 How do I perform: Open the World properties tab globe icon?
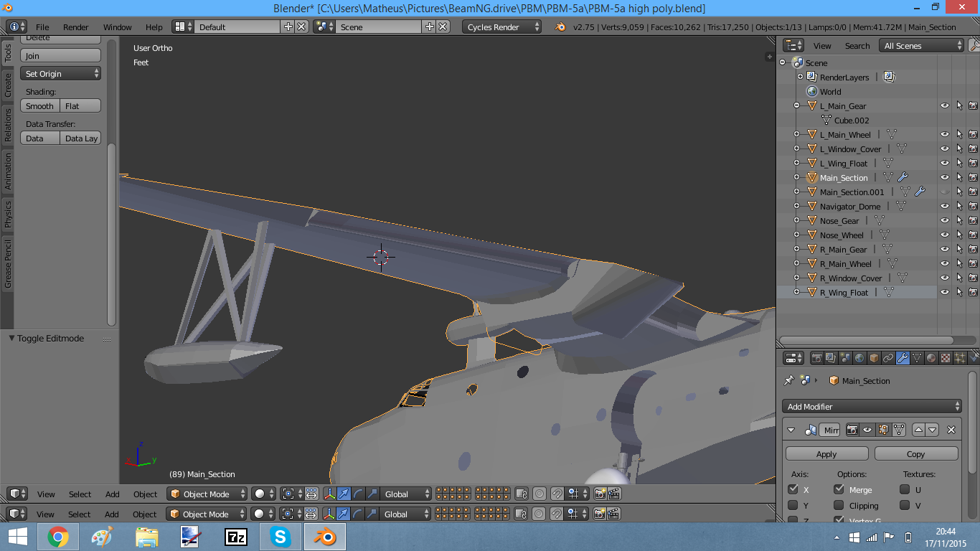[859, 357]
